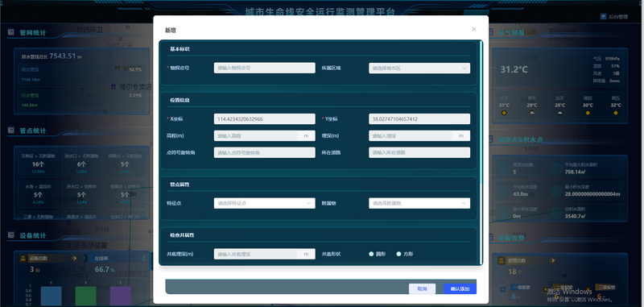Click the 周五 weather icon under 32°C
The image size is (644, 307).
click(x=615, y=113)
